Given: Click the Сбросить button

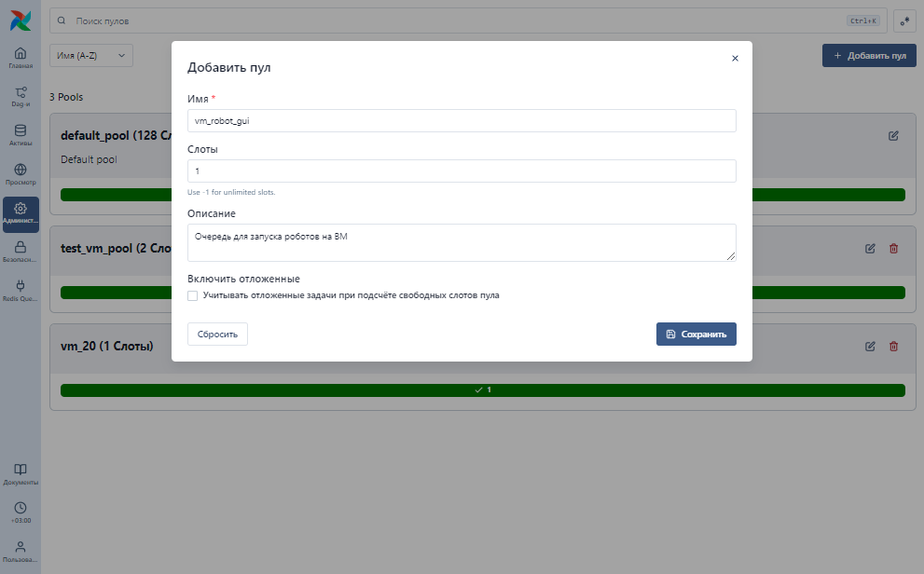Looking at the screenshot, I should (217, 334).
